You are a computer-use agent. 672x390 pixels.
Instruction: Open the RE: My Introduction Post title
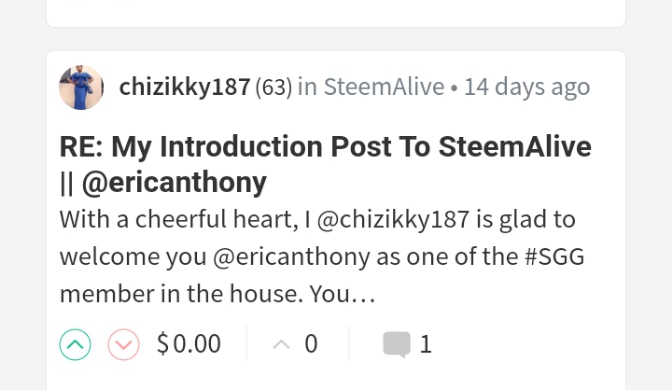tap(325, 165)
